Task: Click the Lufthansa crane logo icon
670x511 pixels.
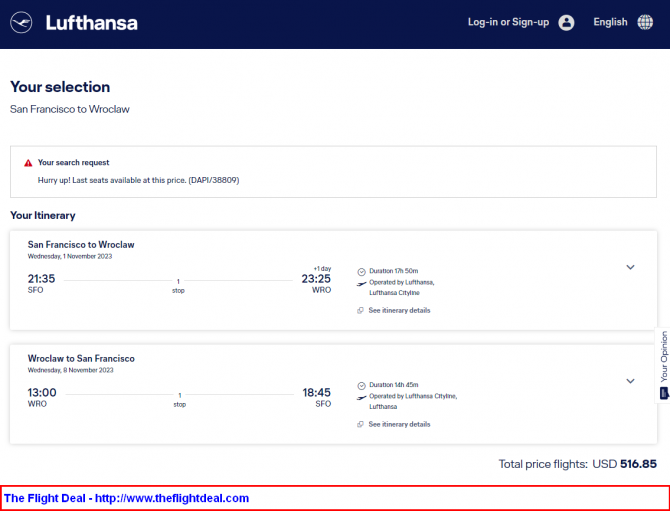Action: click(x=21, y=22)
